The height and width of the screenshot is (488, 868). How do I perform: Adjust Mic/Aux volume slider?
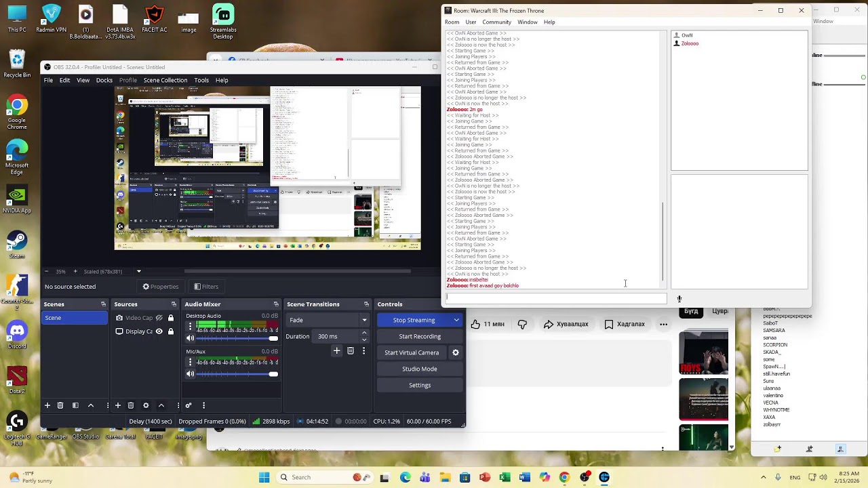(237, 373)
